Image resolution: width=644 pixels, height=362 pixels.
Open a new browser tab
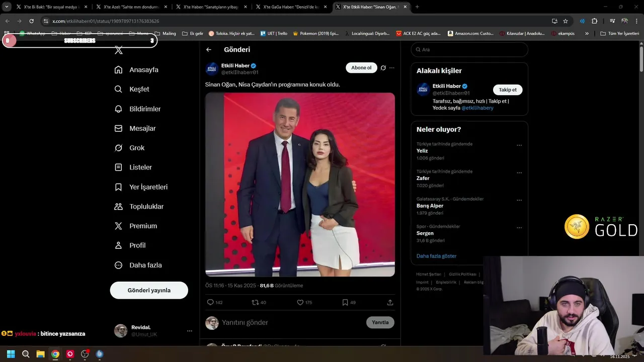(x=417, y=7)
